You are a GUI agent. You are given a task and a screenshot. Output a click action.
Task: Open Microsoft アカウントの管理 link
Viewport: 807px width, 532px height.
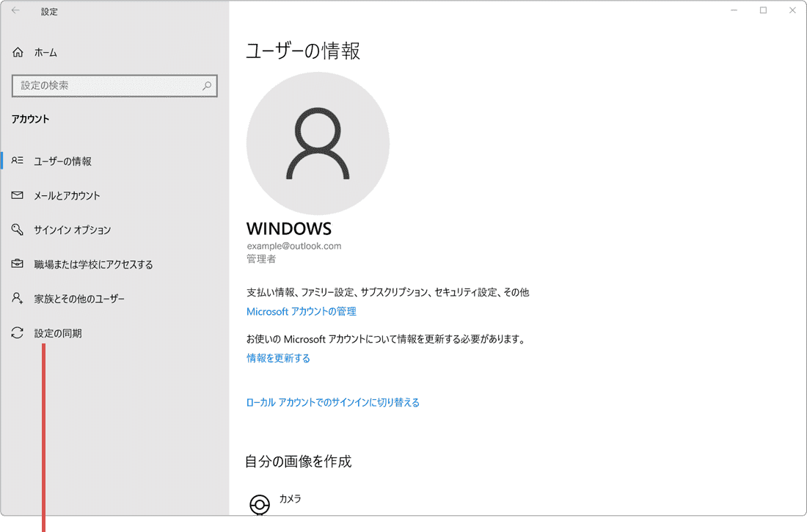(301, 311)
